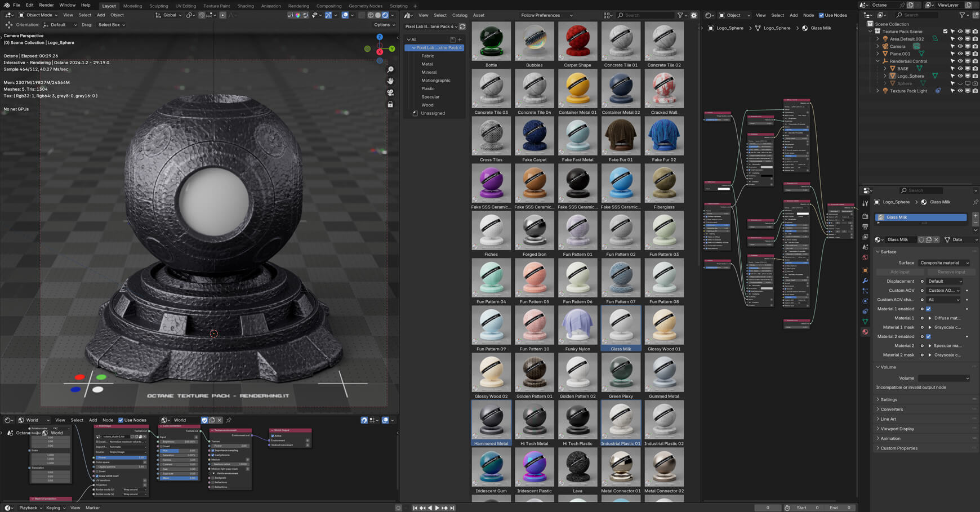Unlink Glass Milk material with X icon

click(x=936, y=239)
